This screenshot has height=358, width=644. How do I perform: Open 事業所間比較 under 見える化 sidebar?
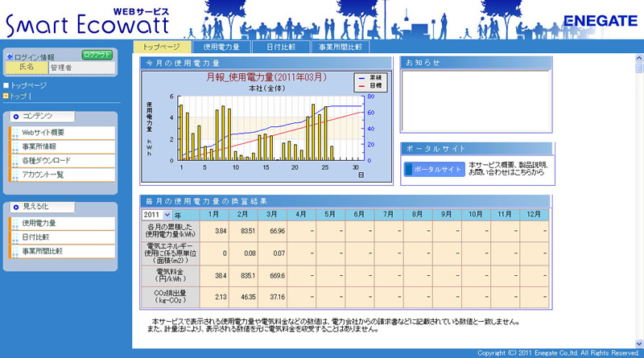tap(62, 251)
